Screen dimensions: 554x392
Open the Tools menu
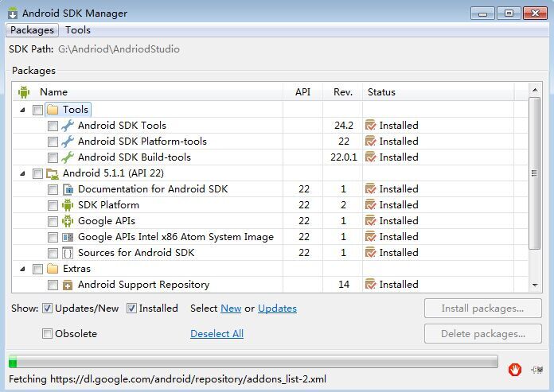78,30
